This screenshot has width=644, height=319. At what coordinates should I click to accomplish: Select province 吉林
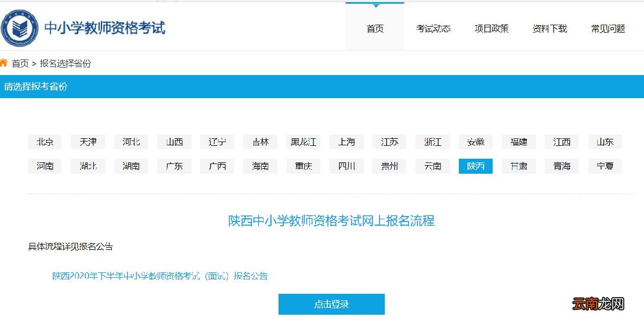260,142
